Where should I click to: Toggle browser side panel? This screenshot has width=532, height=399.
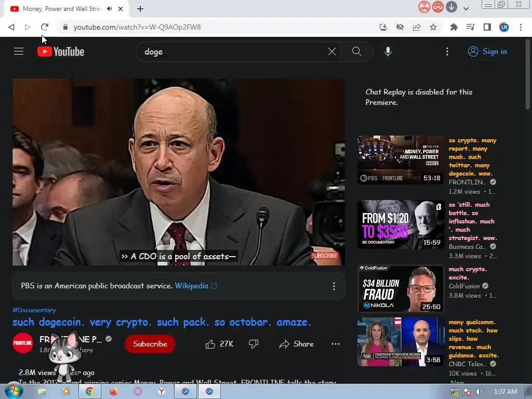point(487,27)
